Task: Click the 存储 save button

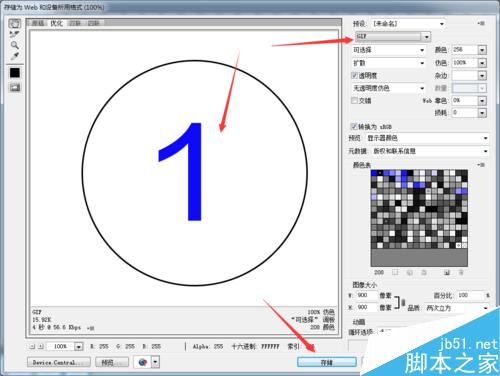Action: [x=327, y=362]
